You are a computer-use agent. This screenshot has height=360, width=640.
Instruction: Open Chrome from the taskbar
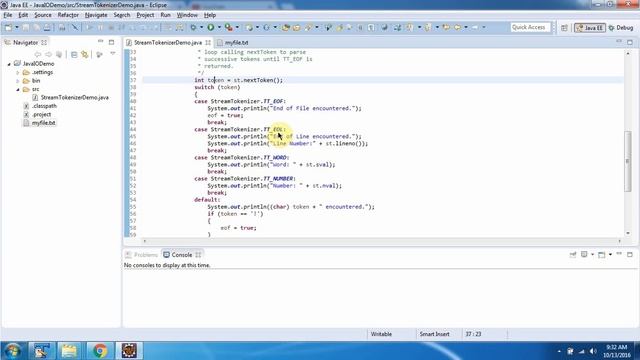99,351
